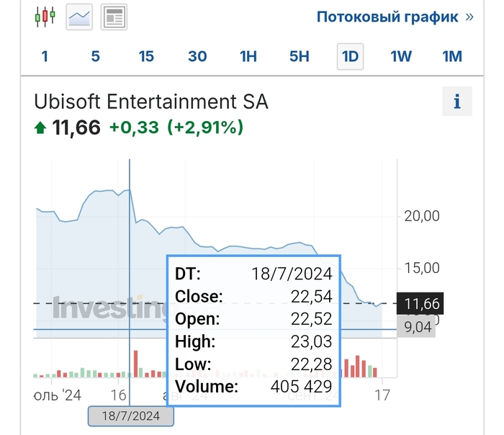Screen dimensions: 504x435
Task: Click the 18/7/2024 date marker on axis
Action: [130, 416]
